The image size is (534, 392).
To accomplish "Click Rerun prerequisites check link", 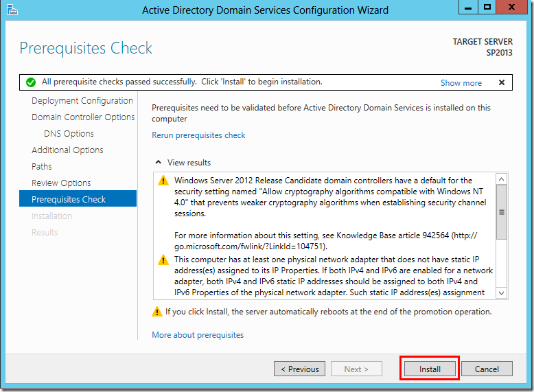I will click(x=198, y=135).
